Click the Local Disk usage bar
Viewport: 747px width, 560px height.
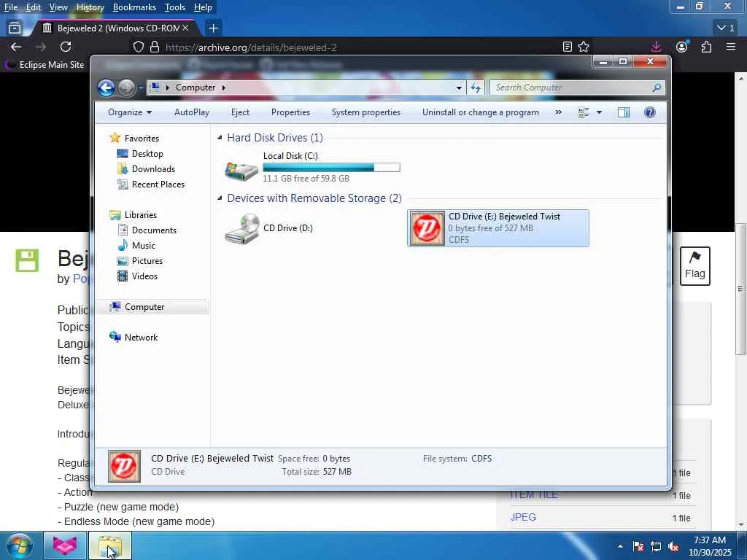332,167
